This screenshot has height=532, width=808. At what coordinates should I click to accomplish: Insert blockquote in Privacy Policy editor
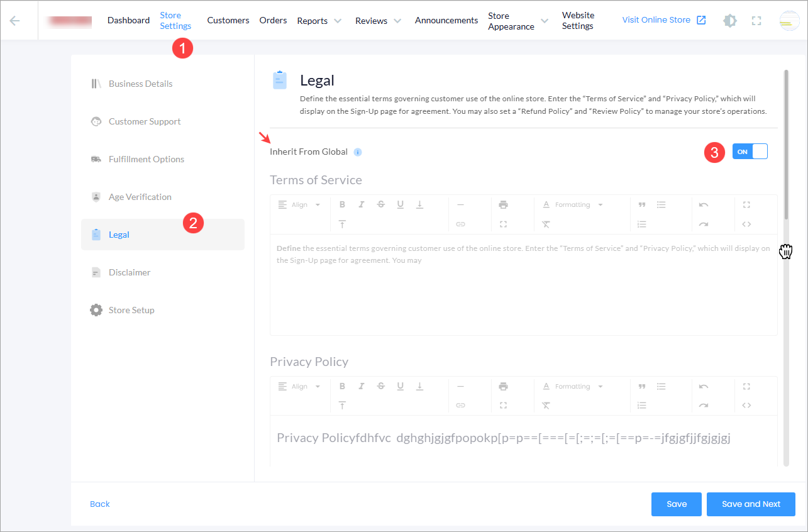coord(642,386)
